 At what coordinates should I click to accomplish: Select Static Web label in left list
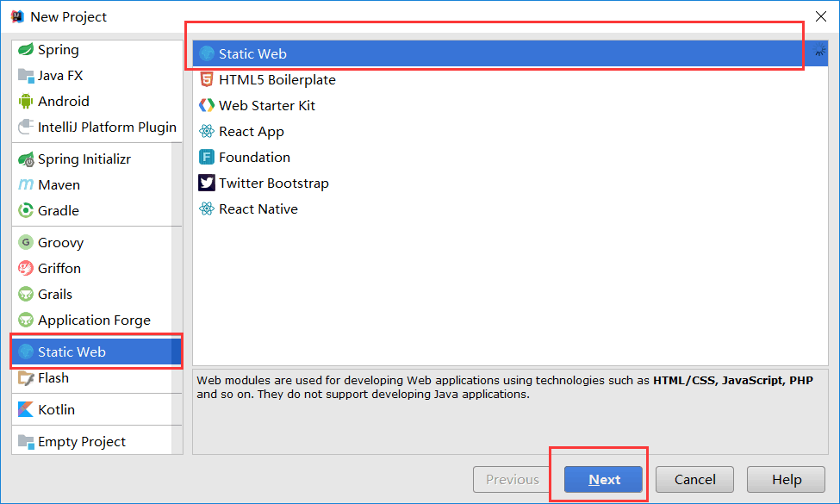pos(72,352)
